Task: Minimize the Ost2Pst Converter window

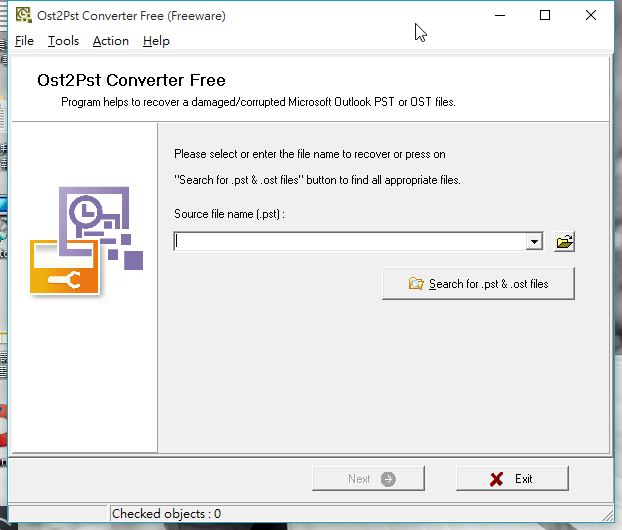Action: (x=500, y=15)
